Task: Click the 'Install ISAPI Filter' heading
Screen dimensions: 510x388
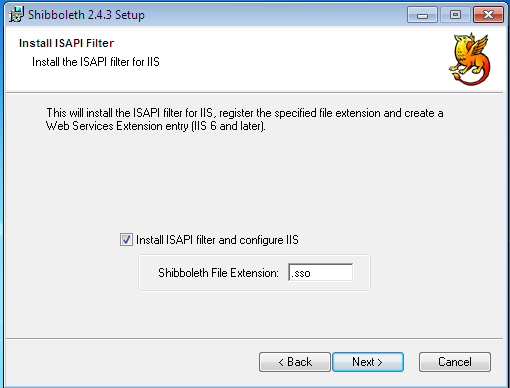Action: (66, 43)
